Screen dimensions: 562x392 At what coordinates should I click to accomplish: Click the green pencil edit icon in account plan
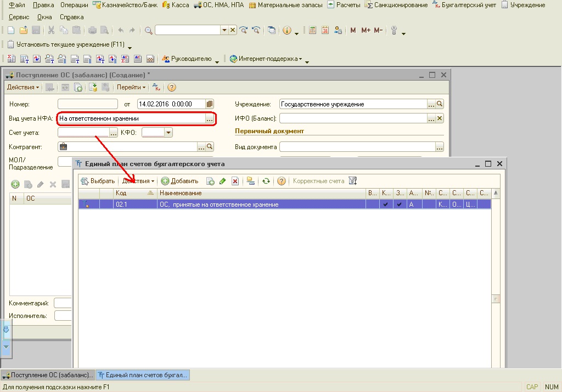[223, 181]
